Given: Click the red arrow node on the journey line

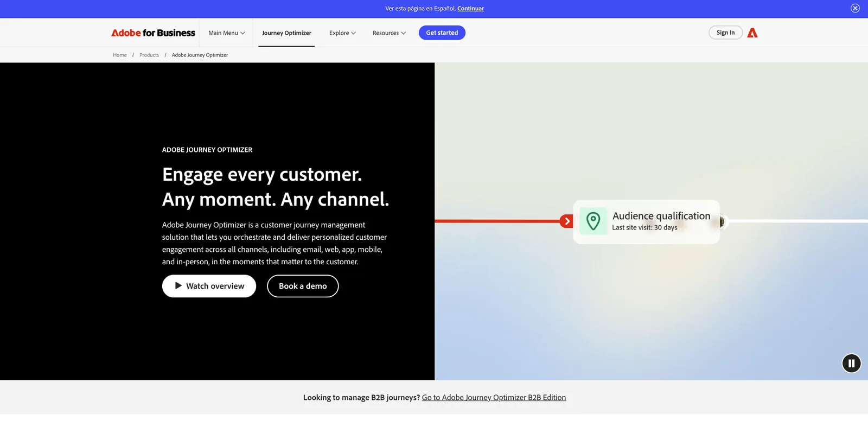Looking at the screenshot, I should coord(566,221).
